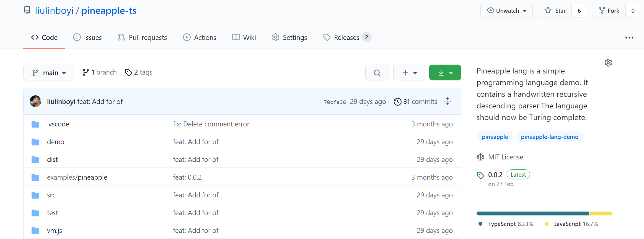Open the .vscode folder

pos(58,124)
